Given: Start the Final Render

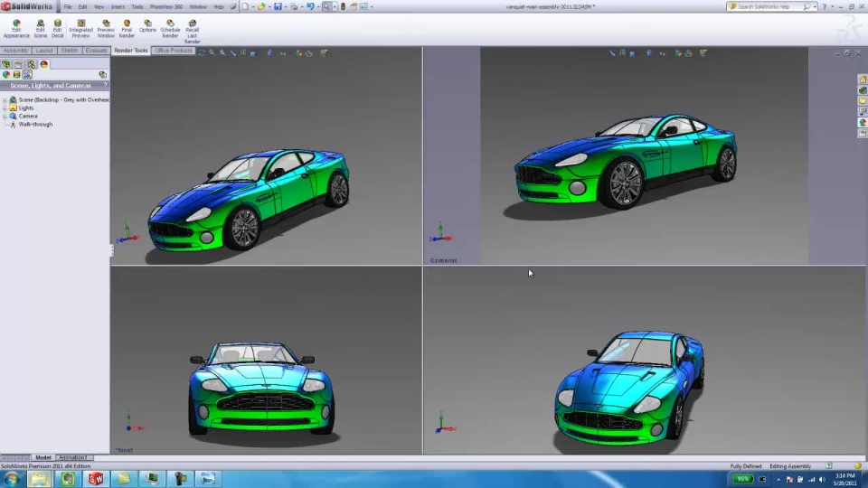Looking at the screenshot, I should click(127, 29).
